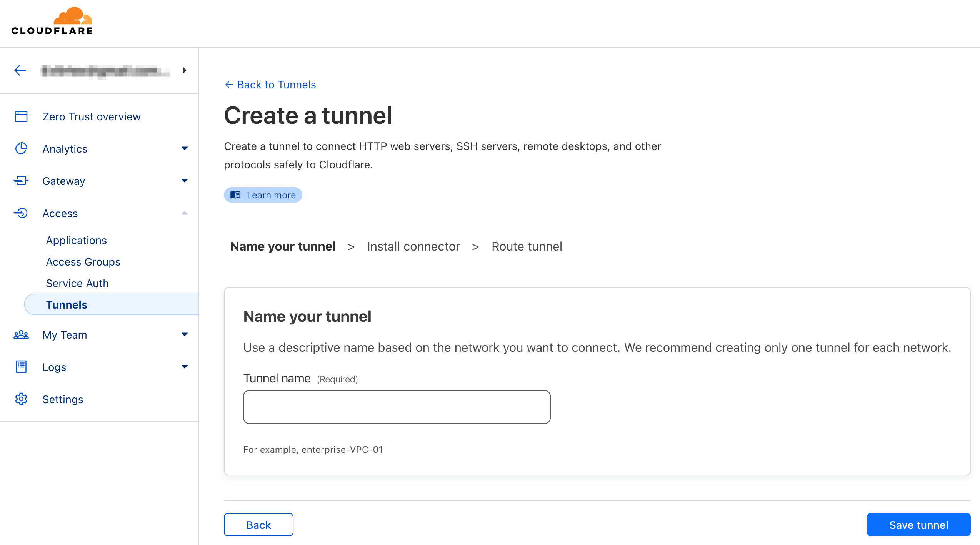The height and width of the screenshot is (545, 980).
Task: Click the Zero Trust overview window icon
Action: pyautogui.click(x=21, y=116)
